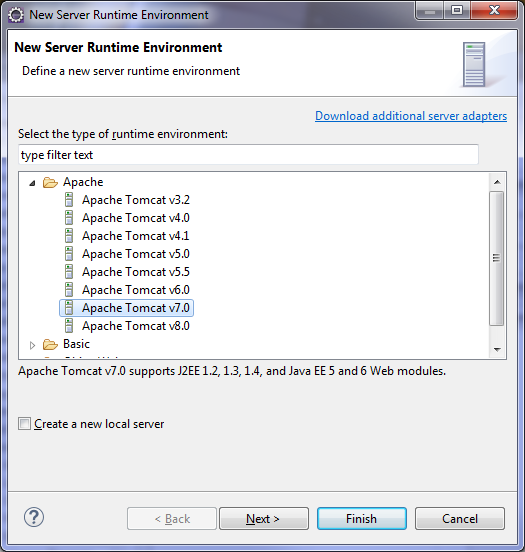Click the Apache Tomcat v5.5 server icon
525x552 pixels.
click(69, 272)
